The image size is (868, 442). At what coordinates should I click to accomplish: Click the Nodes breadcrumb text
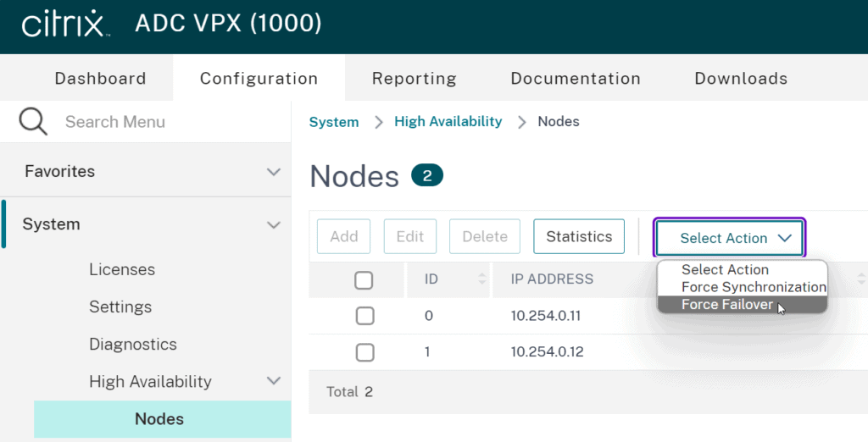pyautogui.click(x=559, y=122)
